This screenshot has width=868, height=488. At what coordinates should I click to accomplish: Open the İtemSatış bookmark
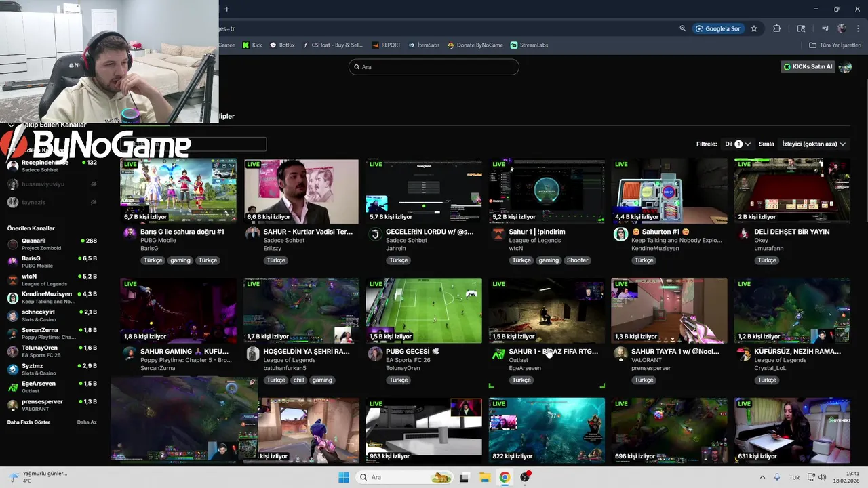coord(424,45)
